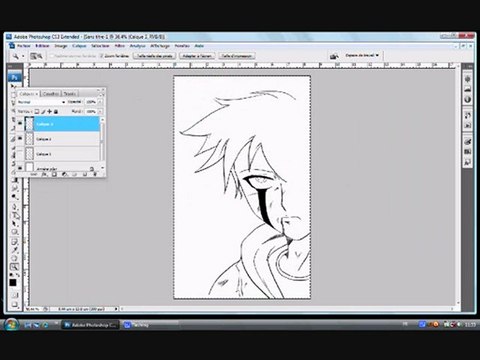Click the Quick Mask mode icon
Image resolution: width=480 pixels, height=360 pixels.
click(14, 295)
